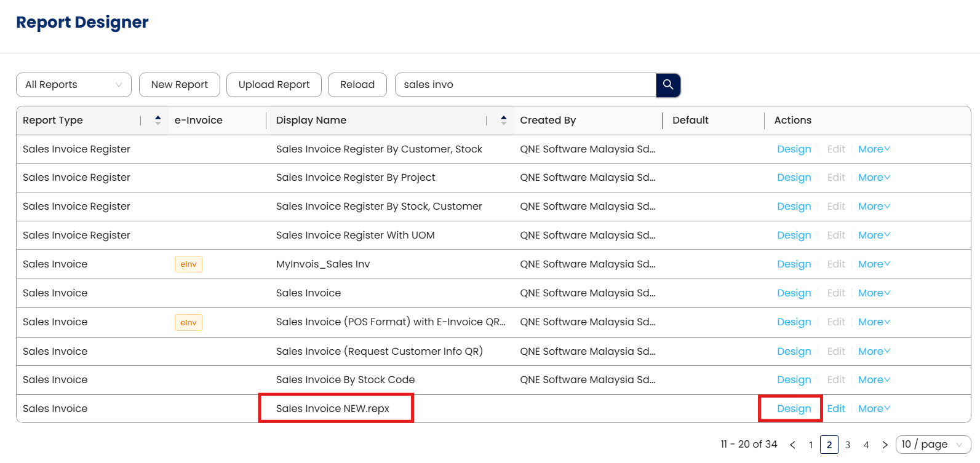Select page 4 in pagination
980x463 pixels.
[866, 445]
